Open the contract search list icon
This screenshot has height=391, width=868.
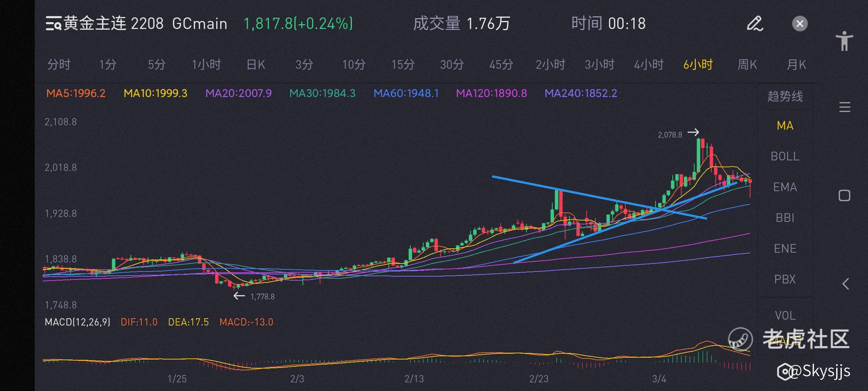click(x=53, y=24)
